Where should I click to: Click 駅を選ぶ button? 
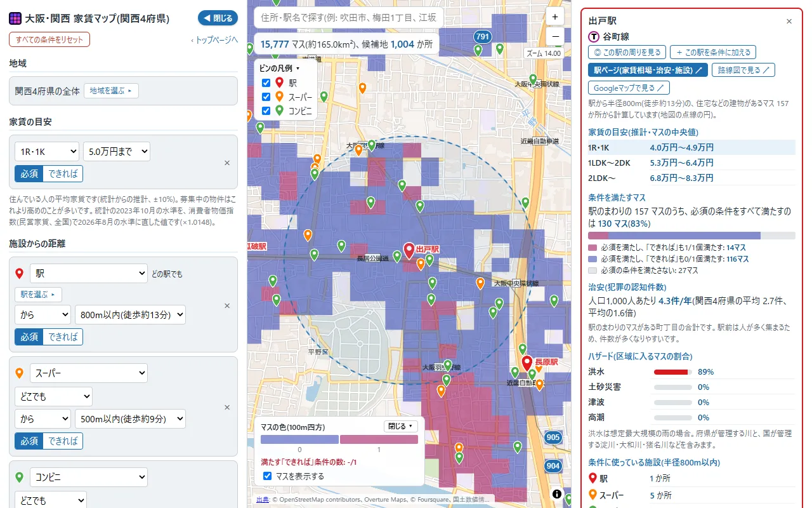39,295
